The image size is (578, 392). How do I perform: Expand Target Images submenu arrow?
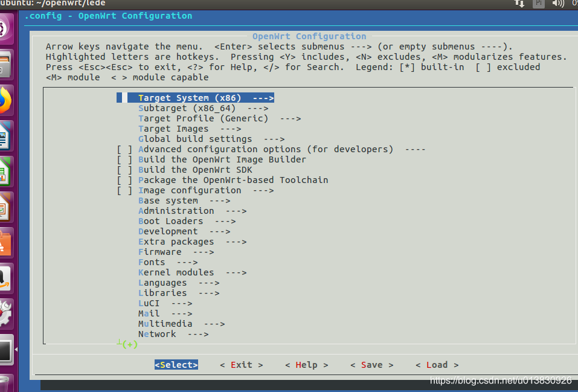point(231,129)
